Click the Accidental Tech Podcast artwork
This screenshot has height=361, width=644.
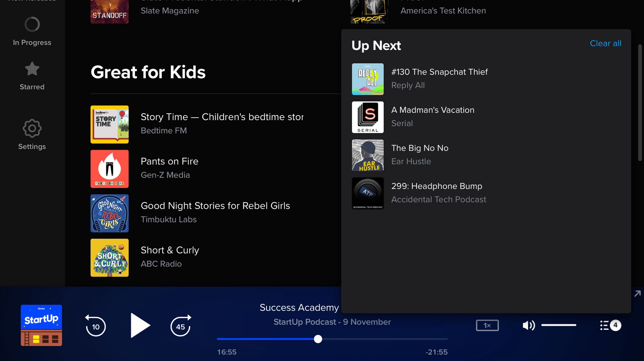click(368, 193)
